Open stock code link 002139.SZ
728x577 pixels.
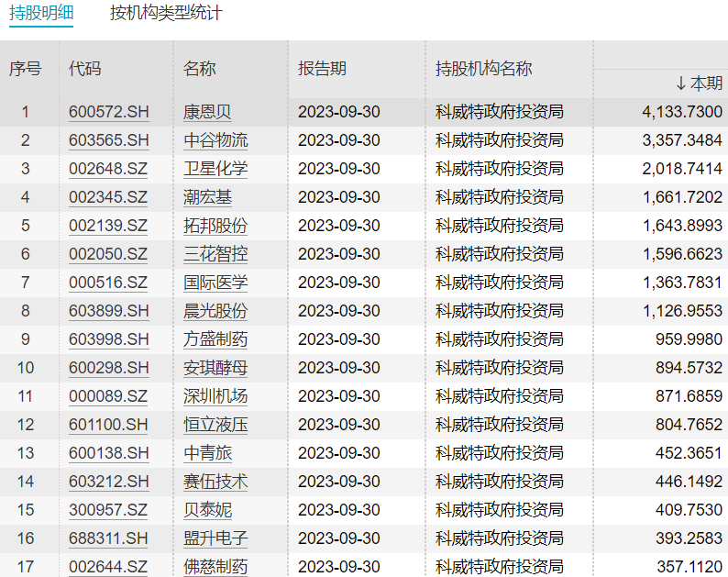tap(107, 226)
